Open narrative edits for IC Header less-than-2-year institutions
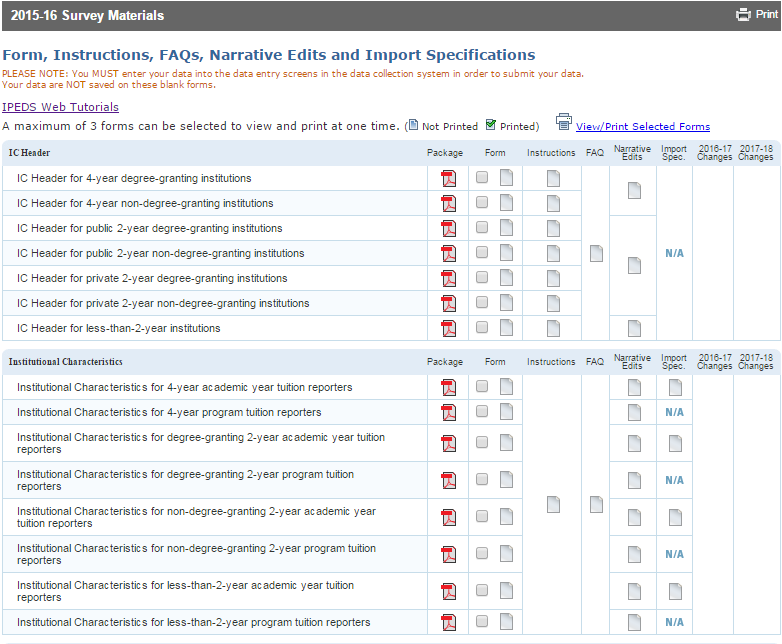This screenshot has width=782, height=644. pos(634,329)
